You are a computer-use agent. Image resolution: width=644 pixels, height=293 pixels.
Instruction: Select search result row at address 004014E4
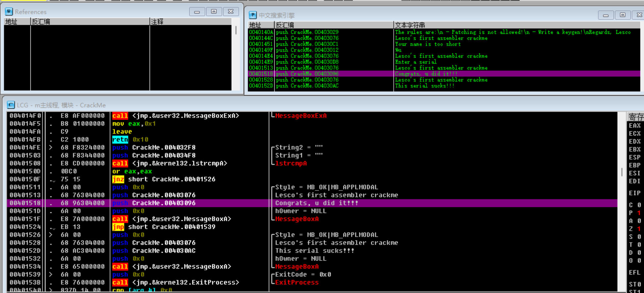coord(444,56)
